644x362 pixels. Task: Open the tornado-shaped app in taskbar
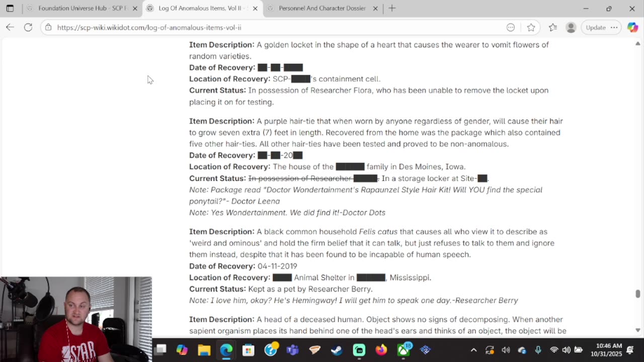(x=314, y=349)
